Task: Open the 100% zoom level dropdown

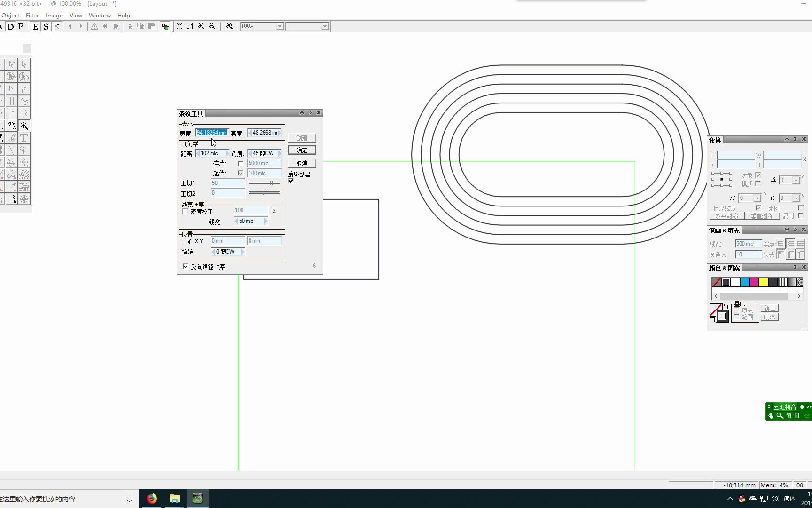Action: (280, 26)
